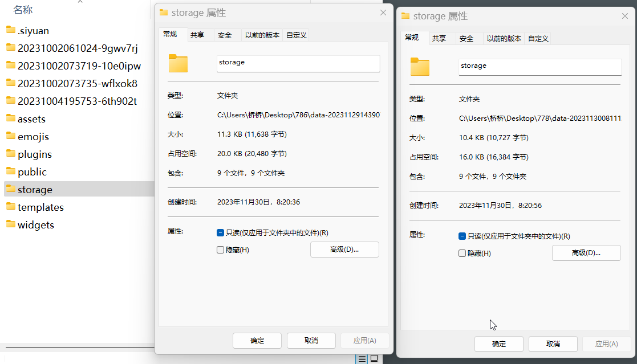Select the assets folder name
637x364 pixels.
point(31,119)
